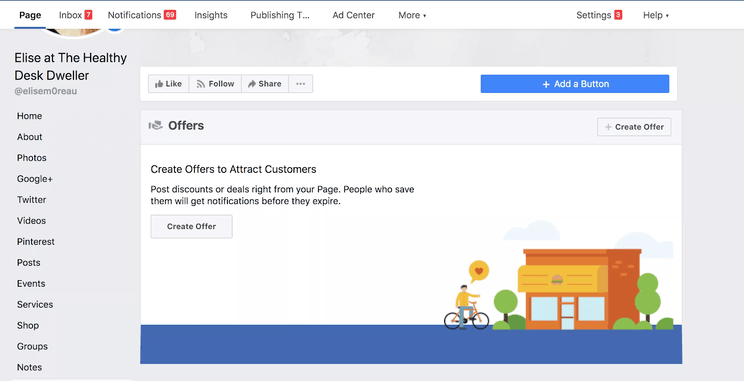Screen dimensions: 744x381
Task: Click the Follow button
Action: click(x=215, y=84)
